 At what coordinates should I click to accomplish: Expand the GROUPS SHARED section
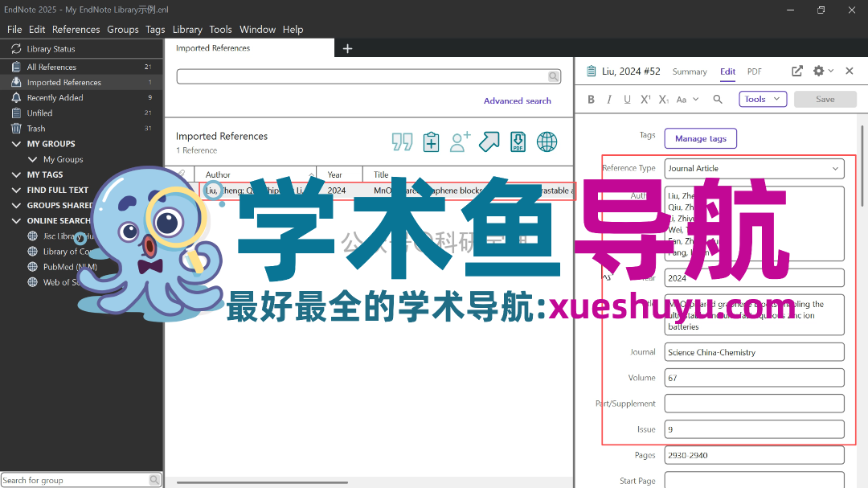[x=16, y=206]
